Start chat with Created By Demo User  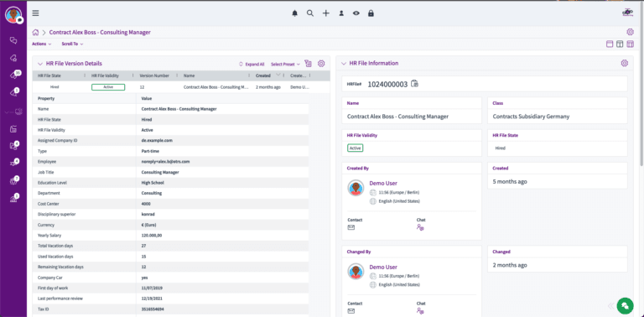click(x=420, y=227)
